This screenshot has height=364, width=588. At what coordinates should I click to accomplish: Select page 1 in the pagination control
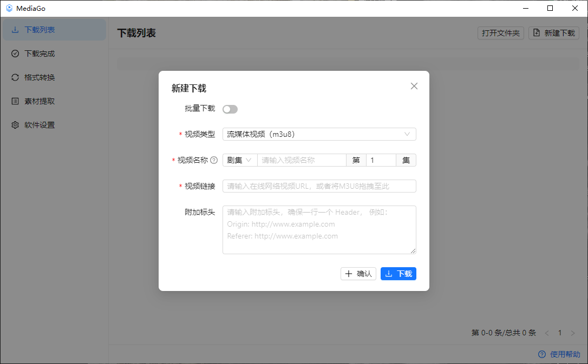click(x=560, y=333)
